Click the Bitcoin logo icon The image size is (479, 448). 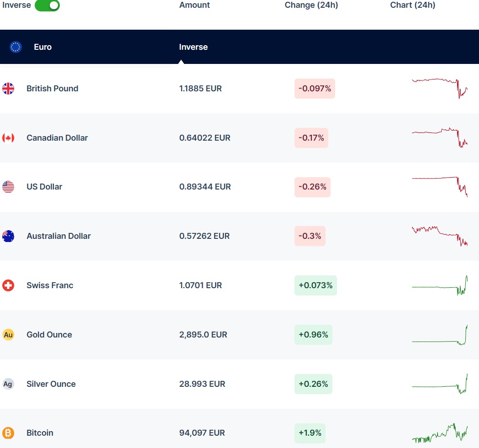tap(8, 433)
